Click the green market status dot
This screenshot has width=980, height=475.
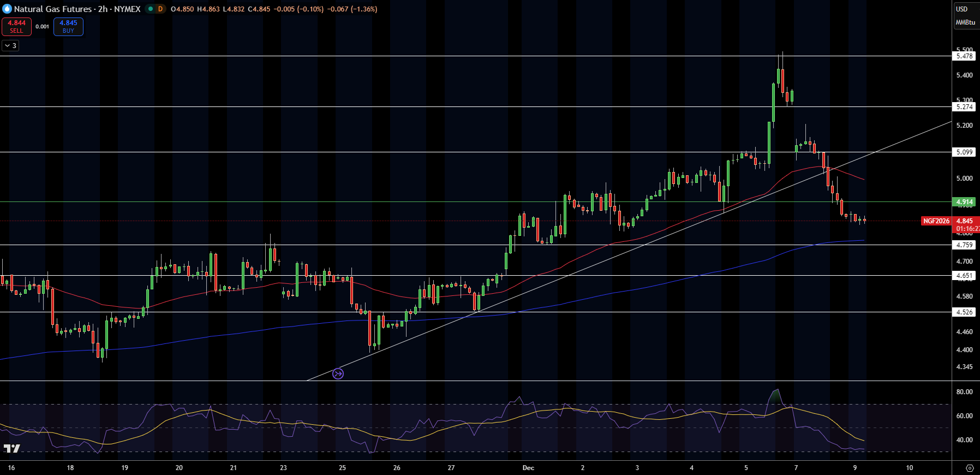click(x=151, y=9)
